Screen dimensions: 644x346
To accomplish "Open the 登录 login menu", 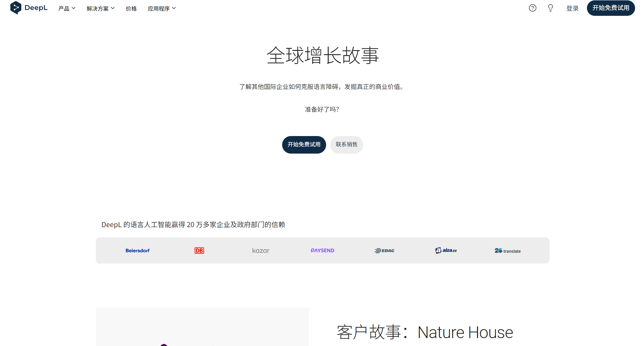I will point(573,8).
